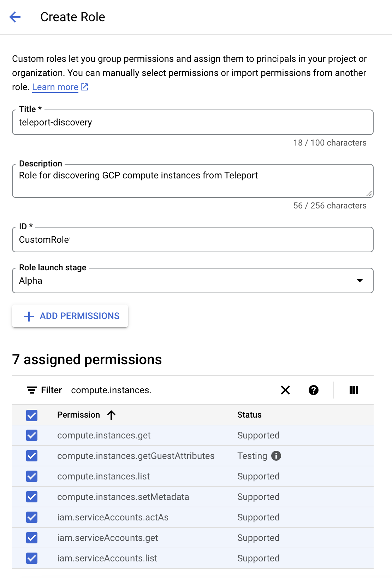Uncheck the compute.instances.get permission
Viewport: 392px width, 578px height.
click(32, 435)
